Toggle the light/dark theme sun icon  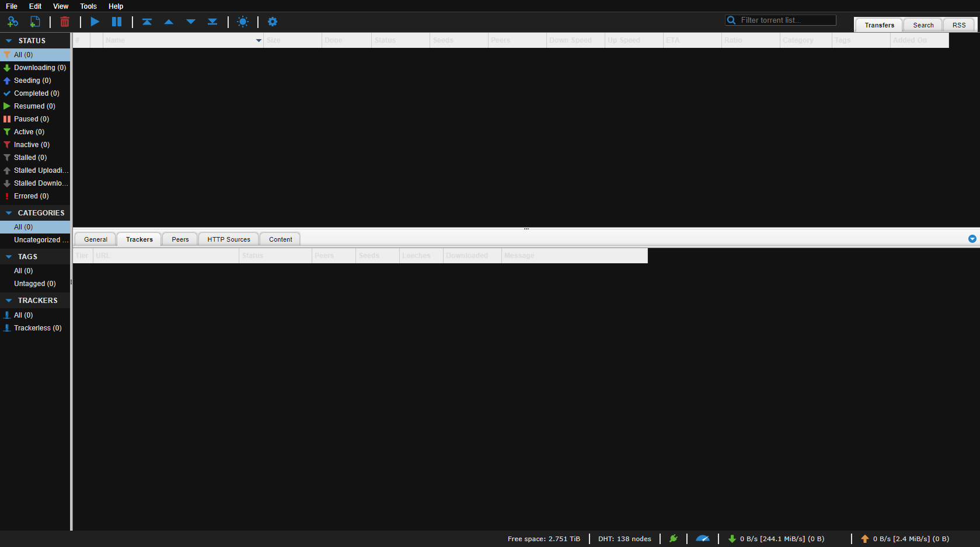(243, 22)
